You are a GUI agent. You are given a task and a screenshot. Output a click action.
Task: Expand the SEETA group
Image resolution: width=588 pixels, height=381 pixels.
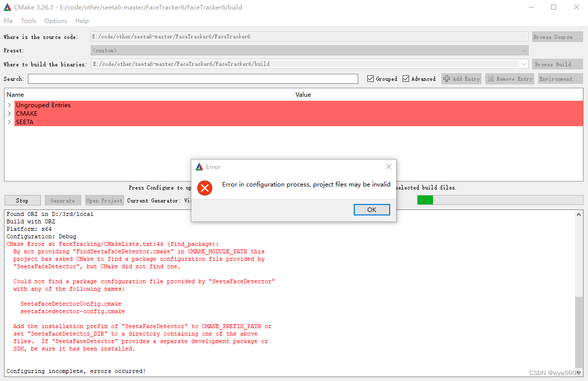9,122
